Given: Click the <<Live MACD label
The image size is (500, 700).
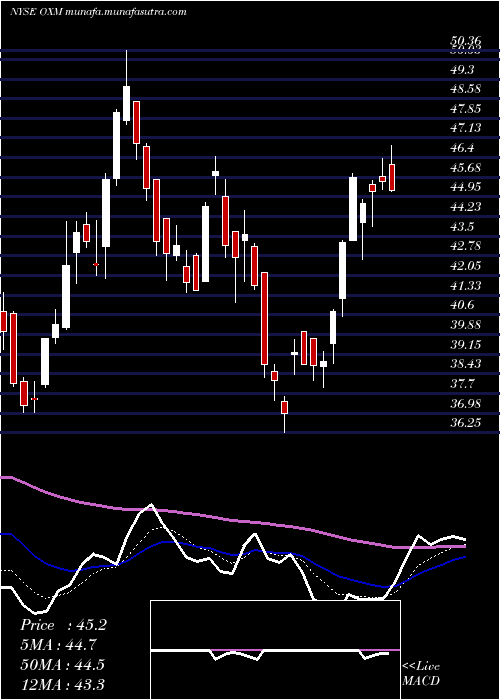Looking at the screenshot, I should click(421, 673).
